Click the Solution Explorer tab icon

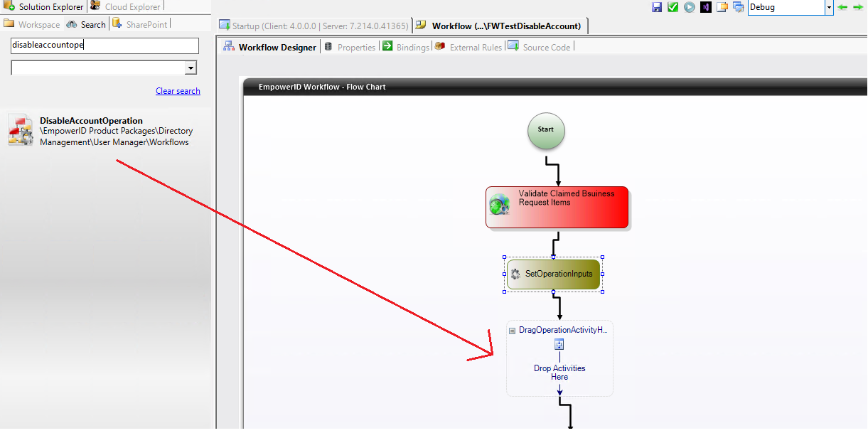pyautogui.click(x=9, y=6)
